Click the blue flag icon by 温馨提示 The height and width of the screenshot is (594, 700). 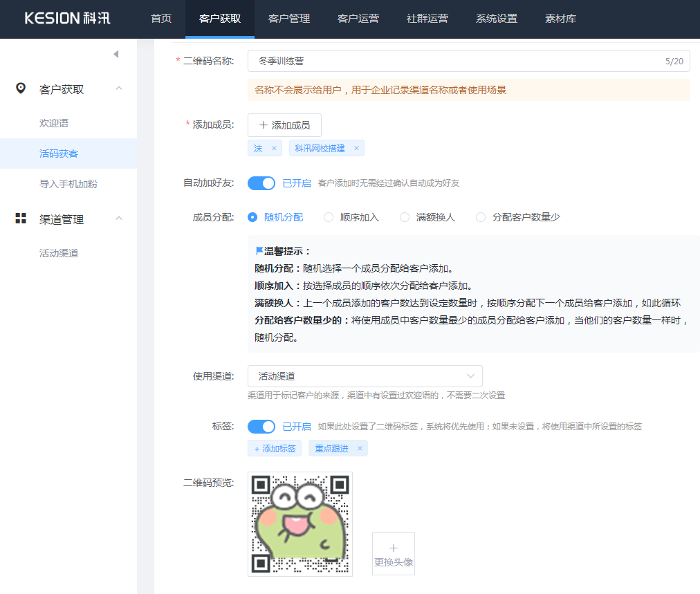(x=259, y=251)
